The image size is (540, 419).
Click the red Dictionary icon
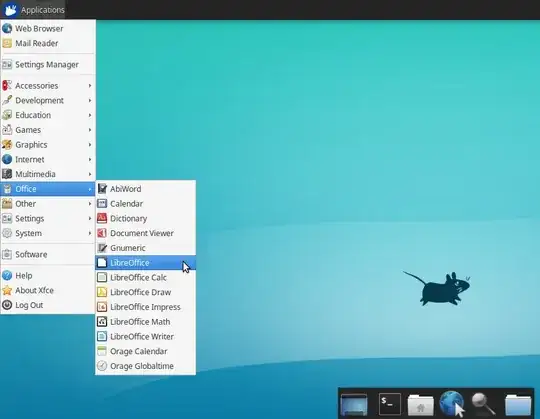point(102,218)
